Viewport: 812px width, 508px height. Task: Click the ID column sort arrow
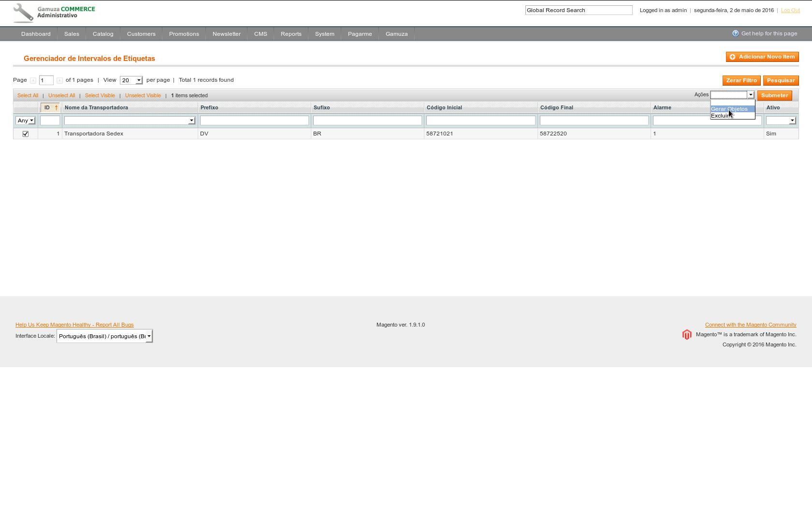click(x=56, y=107)
